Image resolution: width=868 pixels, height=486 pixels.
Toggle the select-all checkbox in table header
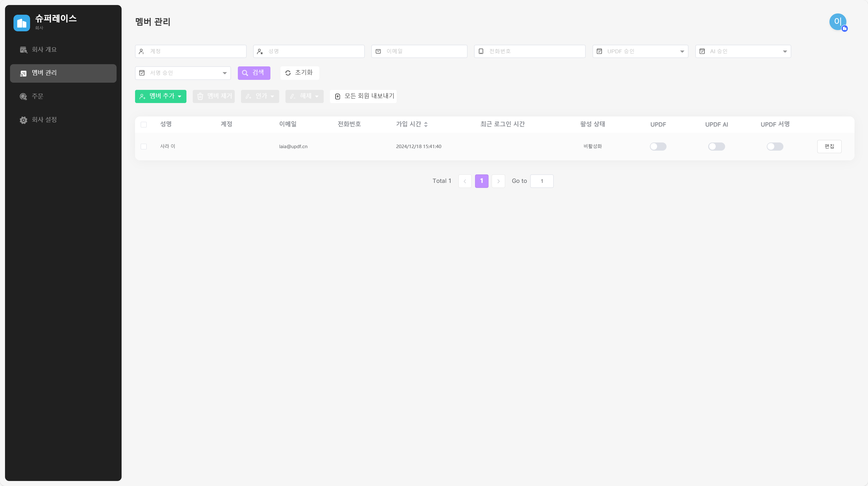pyautogui.click(x=144, y=125)
